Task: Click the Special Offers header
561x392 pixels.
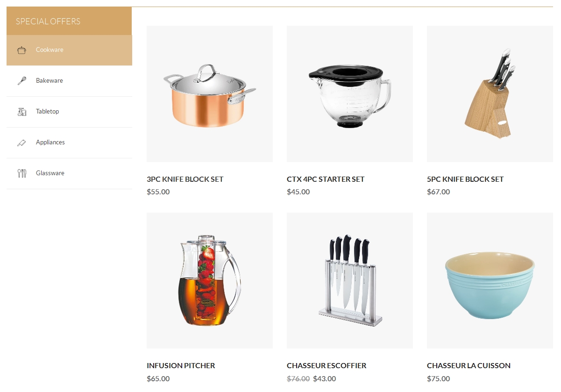Action: click(69, 21)
